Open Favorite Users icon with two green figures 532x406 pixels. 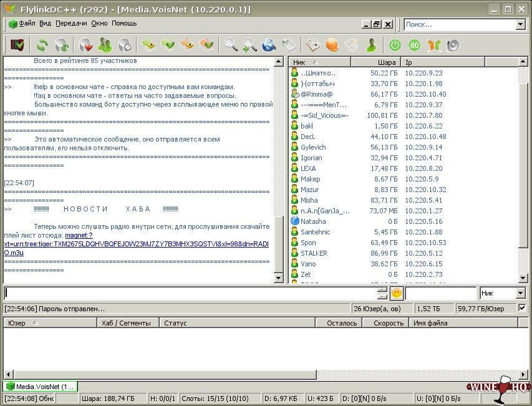point(105,45)
